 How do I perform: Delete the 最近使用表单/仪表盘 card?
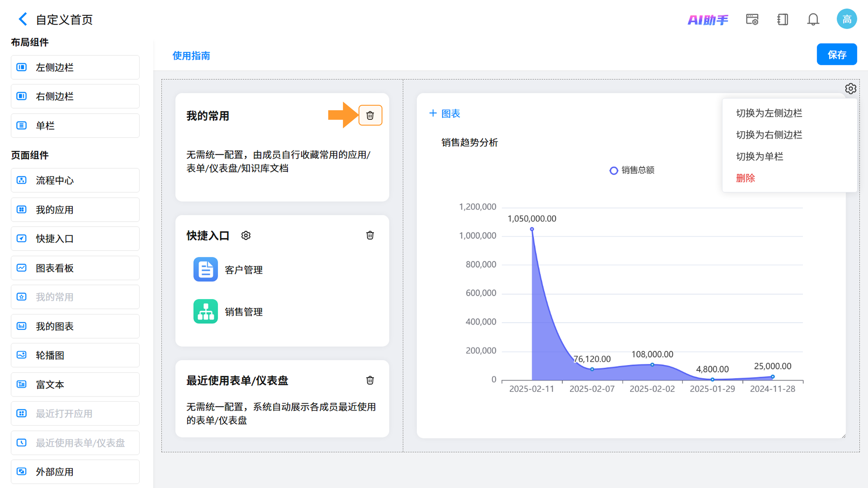pyautogui.click(x=370, y=380)
